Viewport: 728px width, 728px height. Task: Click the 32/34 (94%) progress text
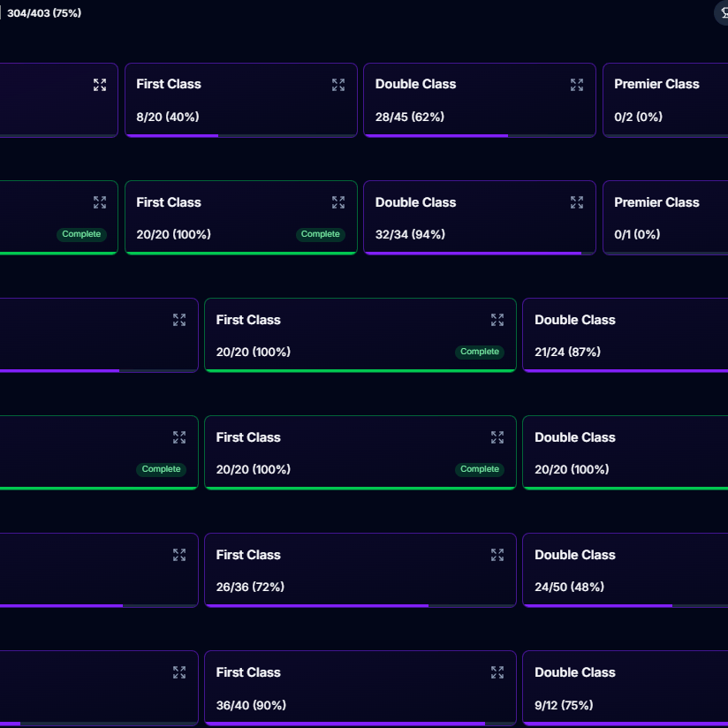pyautogui.click(x=410, y=235)
